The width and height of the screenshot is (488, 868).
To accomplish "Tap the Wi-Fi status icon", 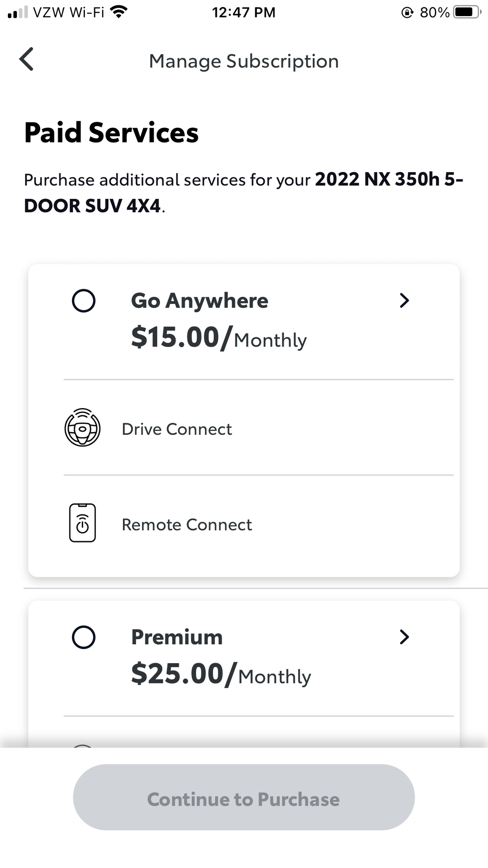I will coord(119,12).
